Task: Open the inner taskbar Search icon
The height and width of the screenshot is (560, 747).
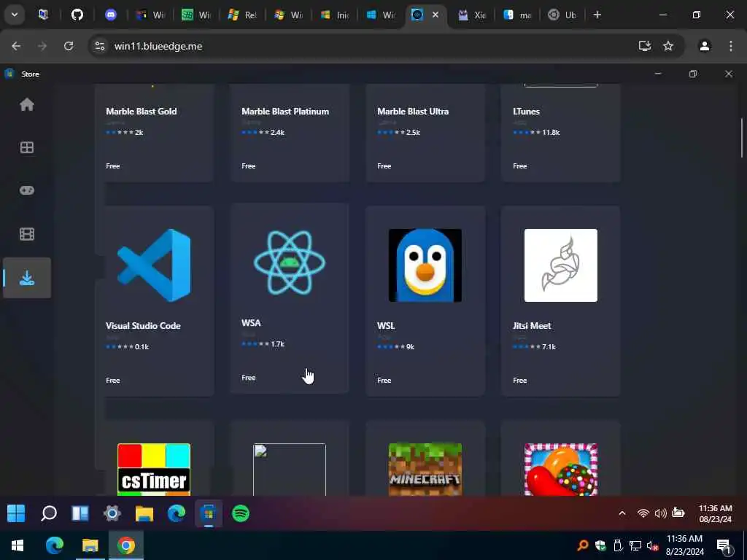Action: tap(49, 513)
